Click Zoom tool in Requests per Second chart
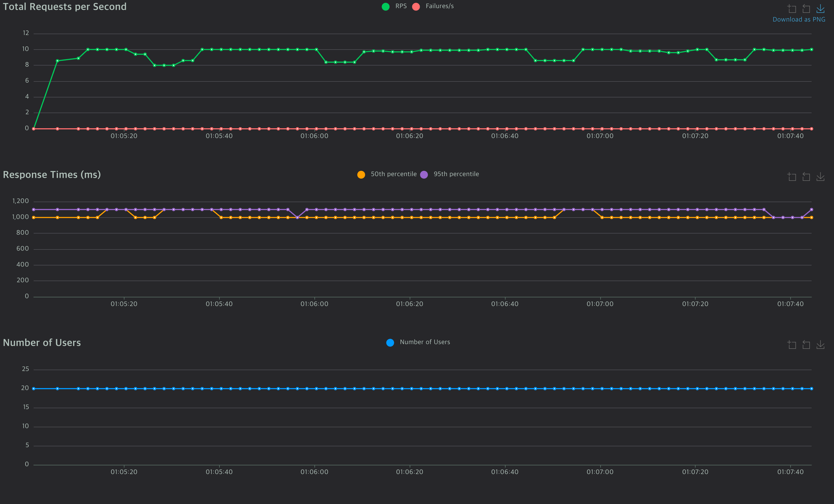Image resolution: width=834 pixels, height=504 pixels. tap(792, 8)
